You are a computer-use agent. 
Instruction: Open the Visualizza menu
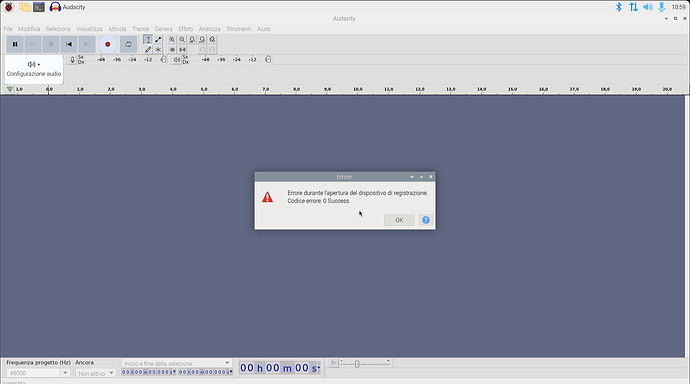(x=89, y=29)
